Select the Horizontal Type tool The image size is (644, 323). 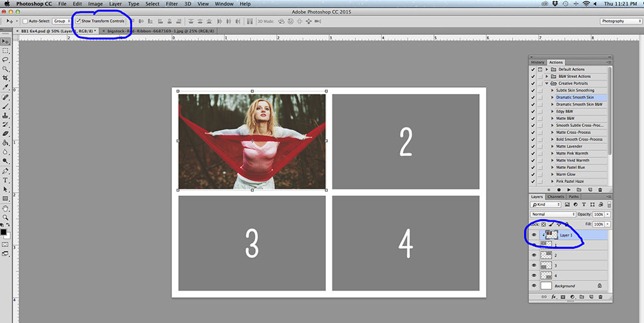pyautogui.click(x=5, y=180)
